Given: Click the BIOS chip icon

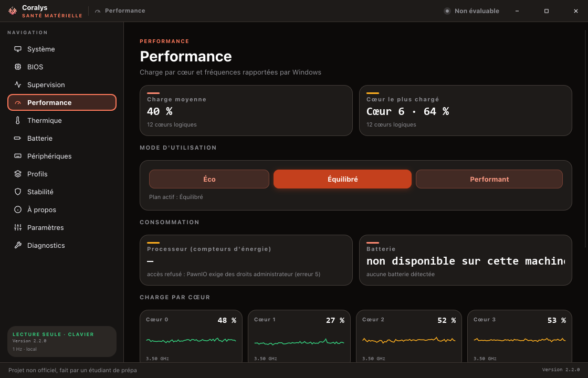Looking at the screenshot, I should click(18, 67).
